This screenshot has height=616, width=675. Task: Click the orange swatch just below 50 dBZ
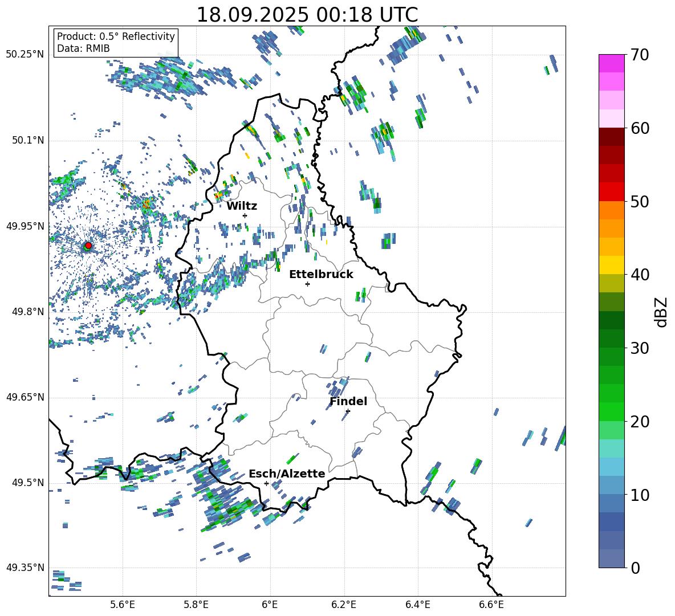612,210
